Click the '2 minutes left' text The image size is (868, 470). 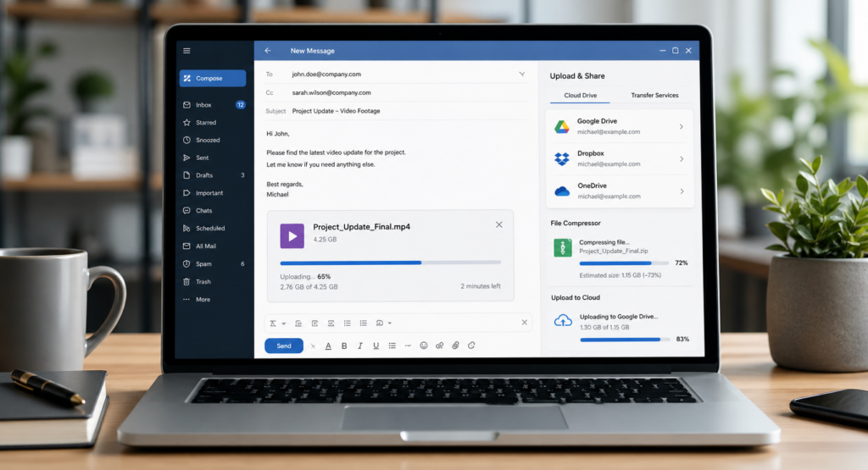point(481,286)
